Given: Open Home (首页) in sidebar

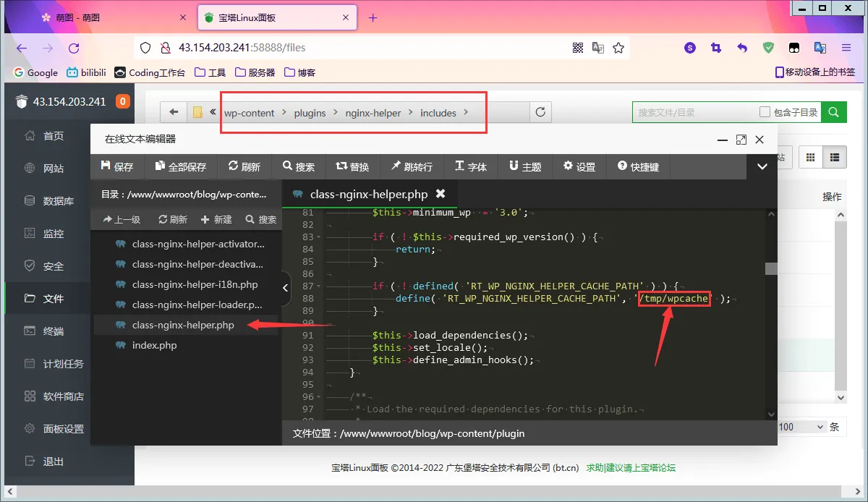Looking at the screenshot, I should pyautogui.click(x=44, y=135).
